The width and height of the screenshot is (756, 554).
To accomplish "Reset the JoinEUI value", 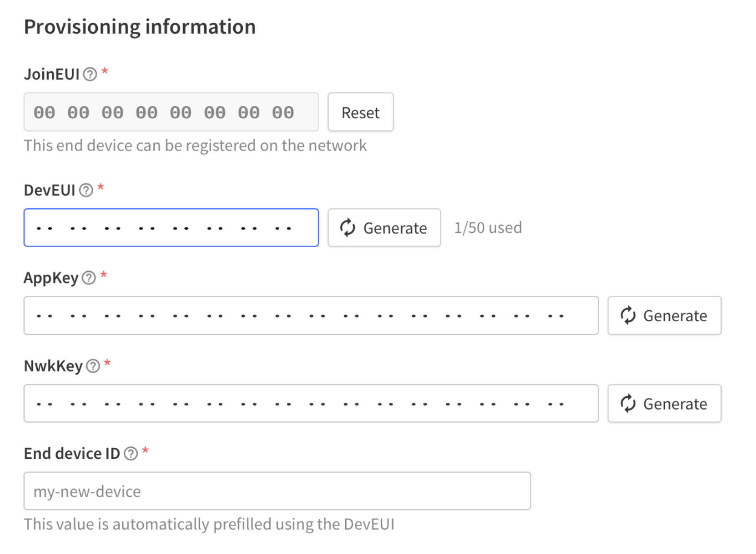I will pos(361,112).
